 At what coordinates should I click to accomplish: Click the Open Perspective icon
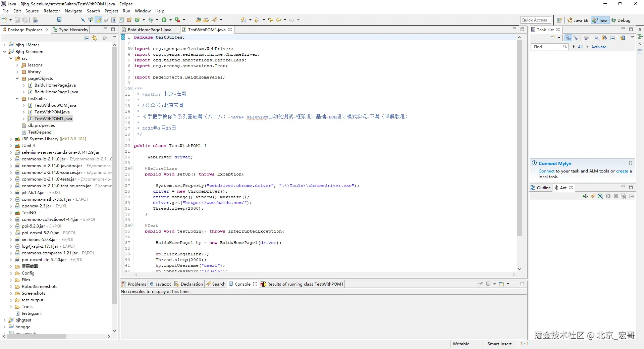pos(559,20)
